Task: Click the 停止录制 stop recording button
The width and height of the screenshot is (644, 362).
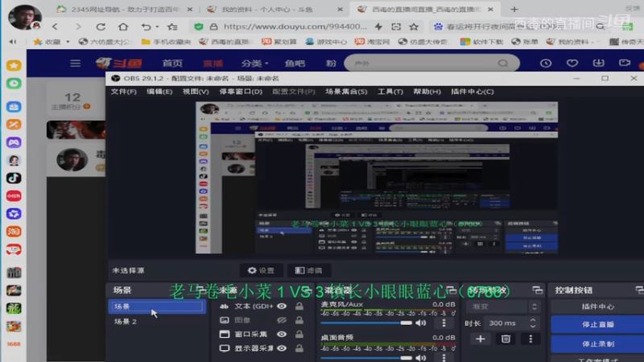Action: (x=597, y=344)
